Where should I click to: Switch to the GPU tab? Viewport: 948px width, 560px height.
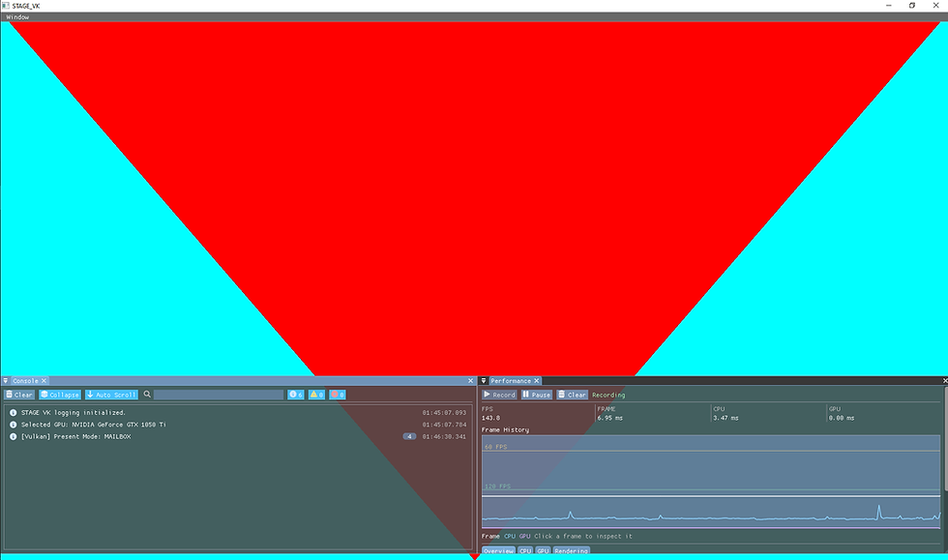tap(543, 550)
